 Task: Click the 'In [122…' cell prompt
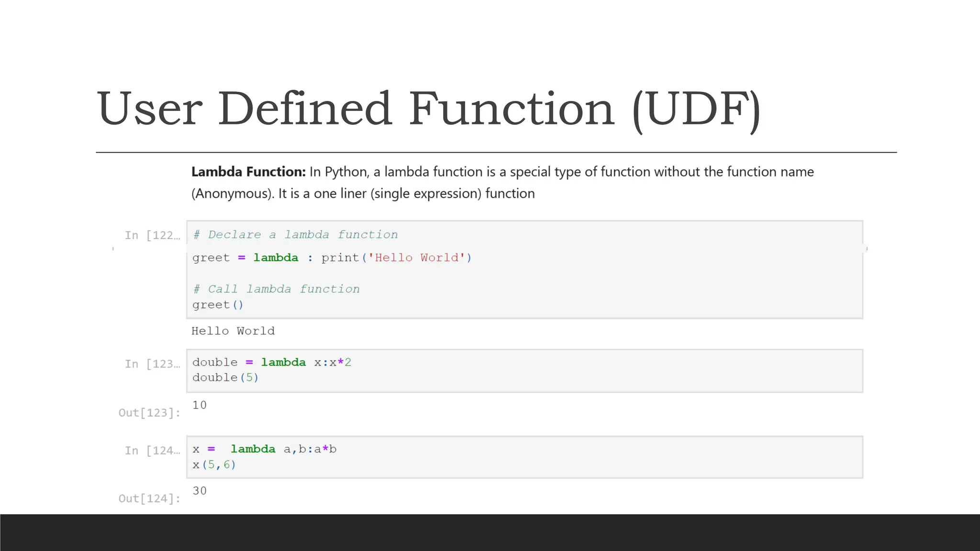click(x=153, y=235)
